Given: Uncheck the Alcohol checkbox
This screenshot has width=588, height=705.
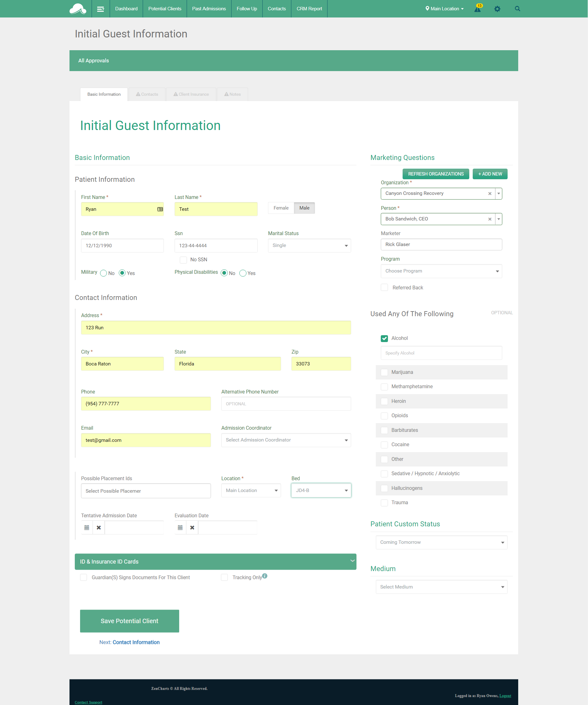Looking at the screenshot, I should tap(385, 338).
